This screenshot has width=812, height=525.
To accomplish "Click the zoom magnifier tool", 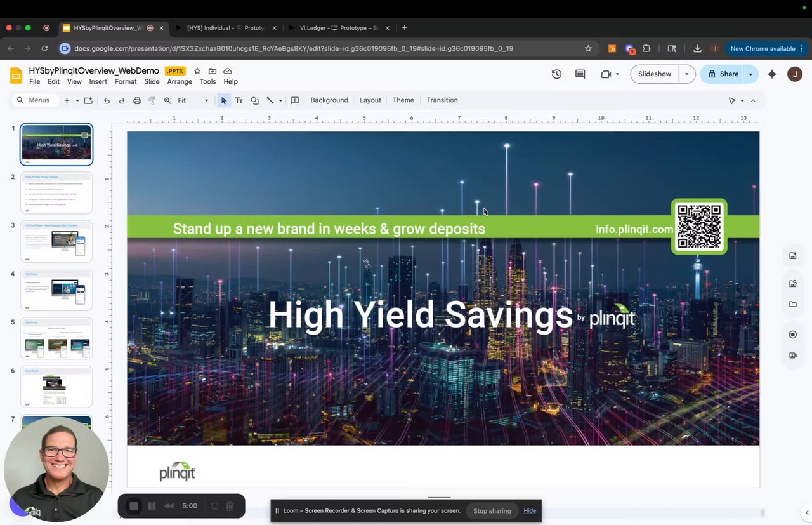I will [x=167, y=100].
